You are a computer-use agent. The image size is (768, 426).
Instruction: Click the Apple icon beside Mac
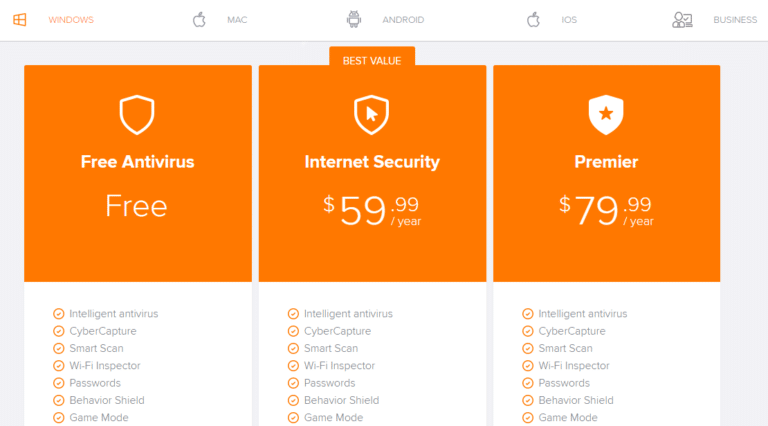click(x=199, y=19)
